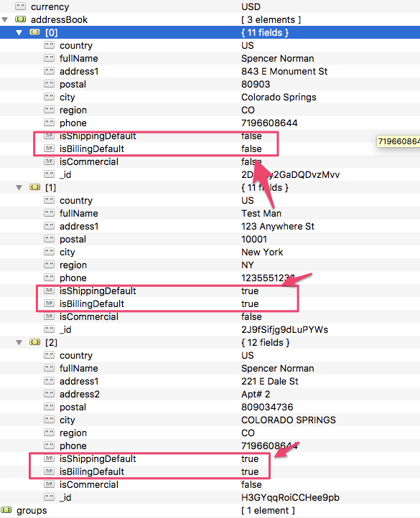Screen dimensions: 420x518
Task: Click the phone value '7196608644' in [0]
Action: click(269, 123)
